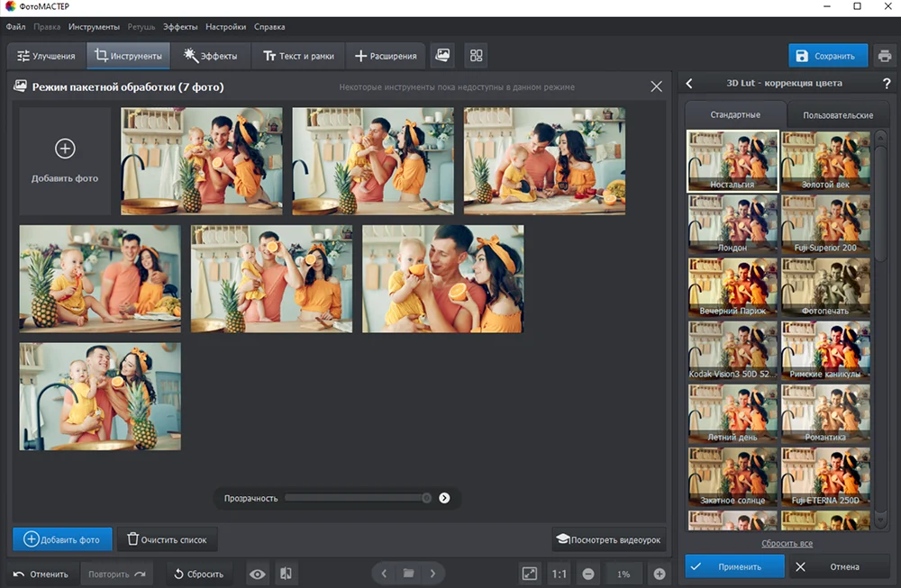
Task: Click the fit-to-screen icon
Action: 530,574
